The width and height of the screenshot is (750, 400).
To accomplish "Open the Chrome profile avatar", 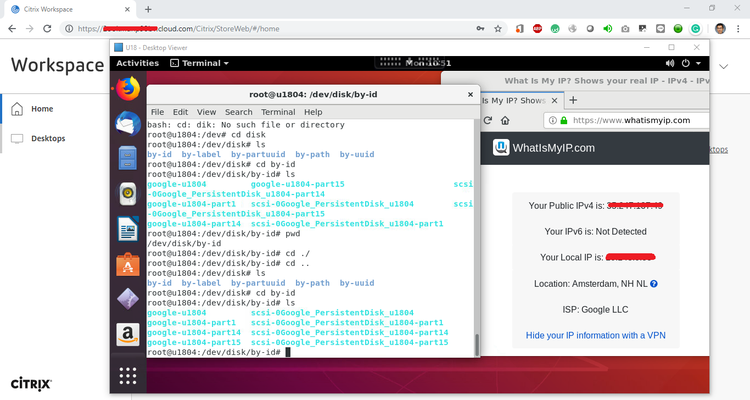I will (x=720, y=29).
